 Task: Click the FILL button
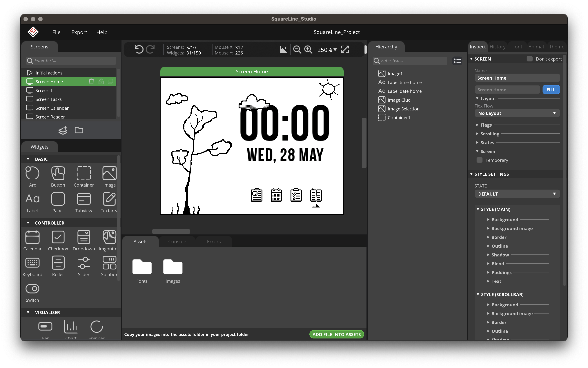pos(551,90)
